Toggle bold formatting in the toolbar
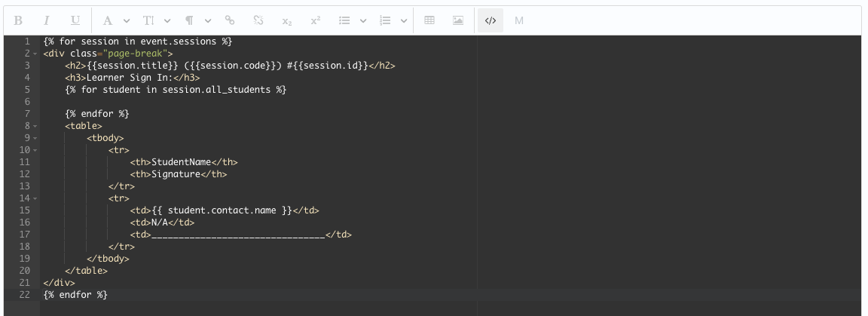This screenshot has width=868, height=316. click(18, 20)
